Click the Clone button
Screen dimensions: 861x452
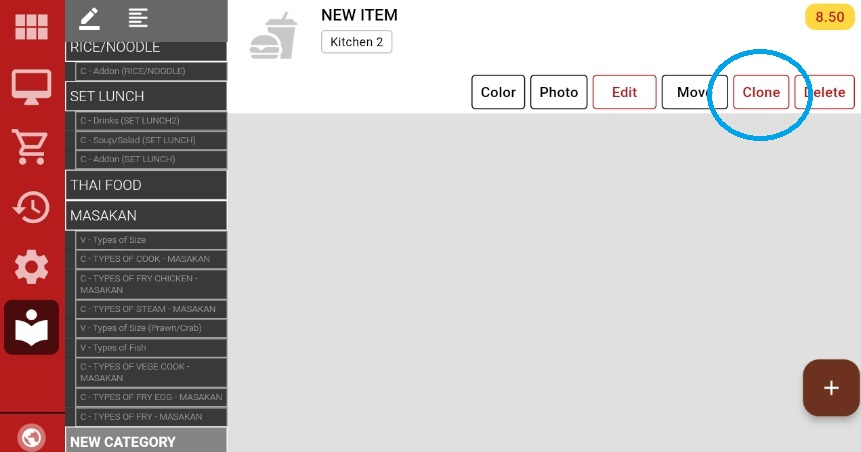pos(761,92)
